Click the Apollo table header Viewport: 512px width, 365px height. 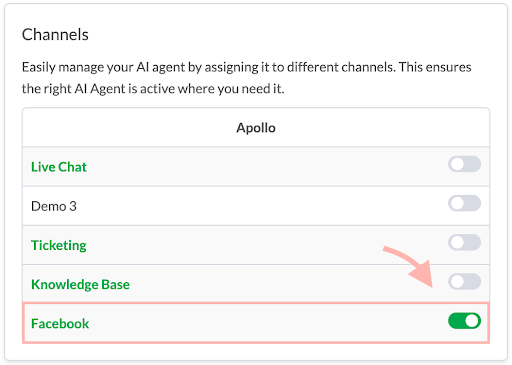pos(256,128)
